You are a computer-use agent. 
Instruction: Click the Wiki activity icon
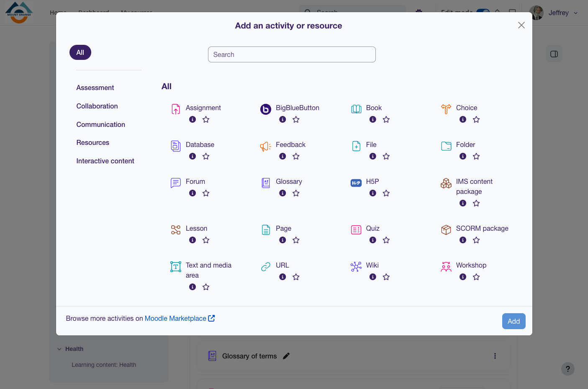tap(356, 267)
